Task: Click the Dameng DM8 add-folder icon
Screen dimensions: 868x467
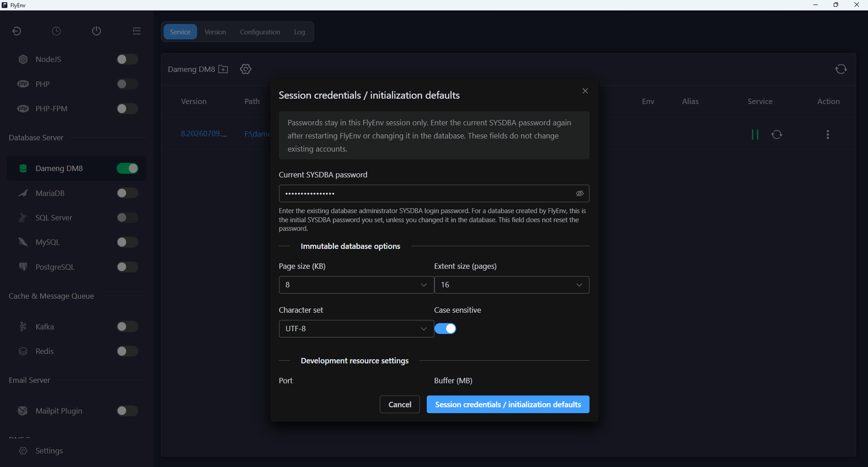Action: pyautogui.click(x=223, y=69)
